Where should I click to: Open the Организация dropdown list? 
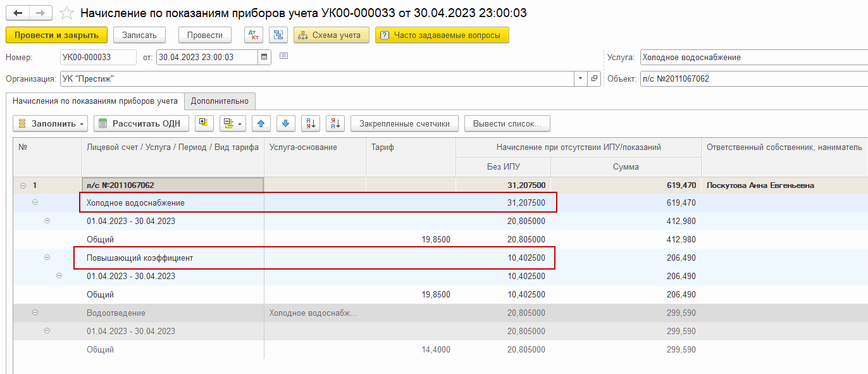(581, 79)
